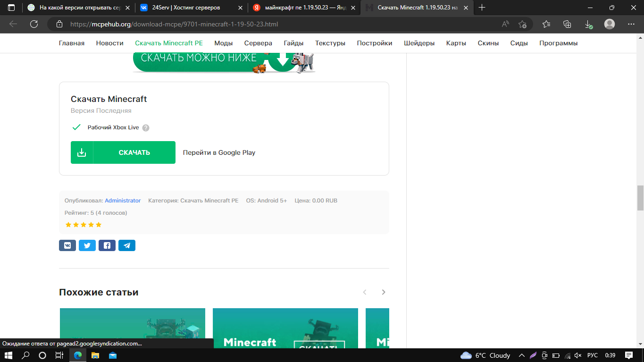Toggle the volume mute icon in tray
This screenshot has width=644, height=362.
pyautogui.click(x=578, y=355)
